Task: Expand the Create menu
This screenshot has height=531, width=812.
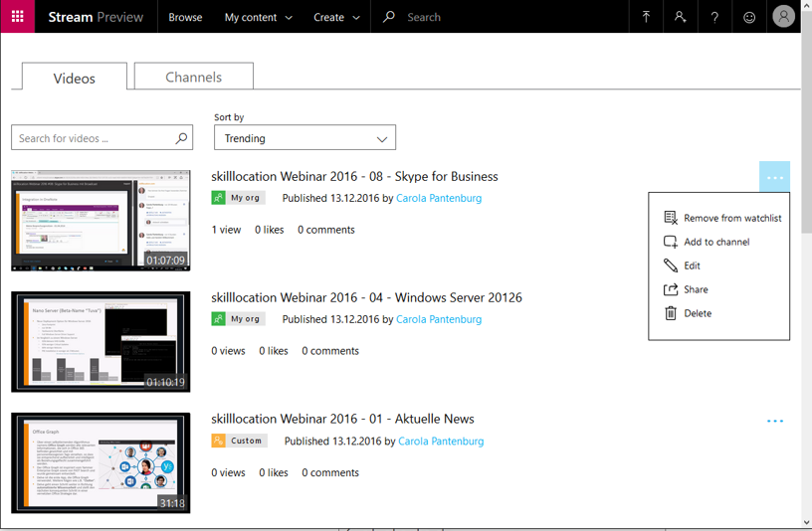Action: point(336,17)
